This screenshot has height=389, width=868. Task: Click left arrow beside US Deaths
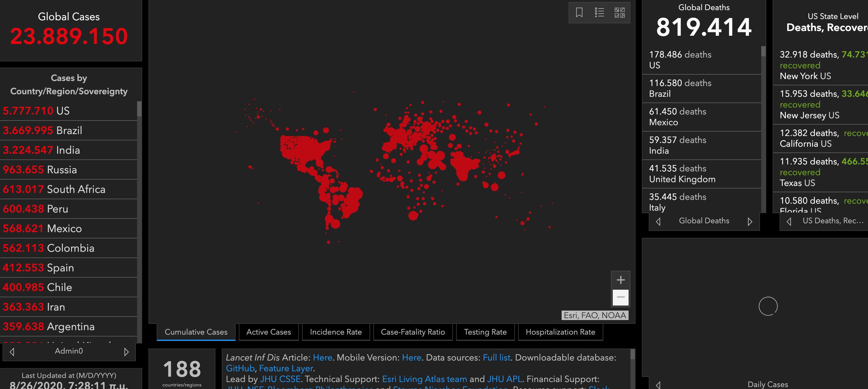tap(789, 222)
